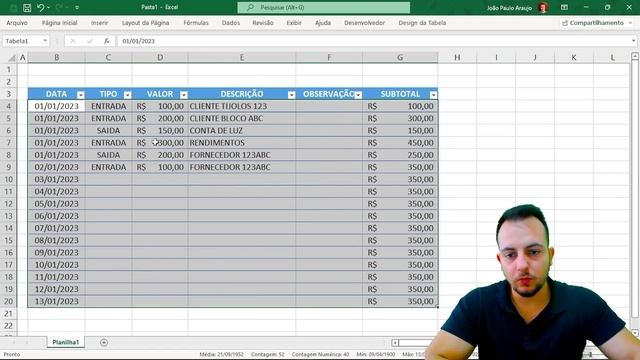Open the SUBTOTAL column filter dropdown

pos(433,95)
